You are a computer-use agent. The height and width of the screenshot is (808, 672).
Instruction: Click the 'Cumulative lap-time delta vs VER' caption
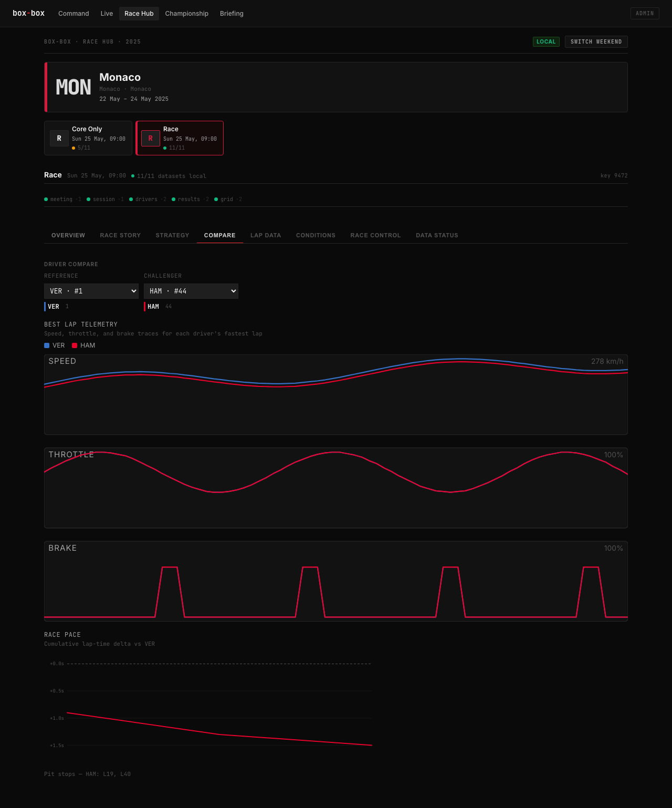tap(100, 644)
